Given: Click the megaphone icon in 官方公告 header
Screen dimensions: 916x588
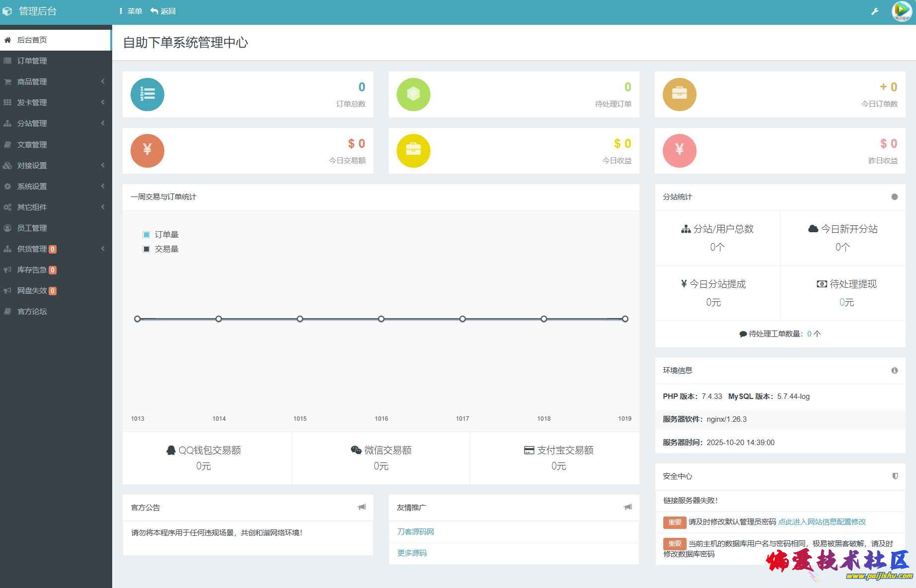Looking at the screenshot, I should tap(362, 507).
